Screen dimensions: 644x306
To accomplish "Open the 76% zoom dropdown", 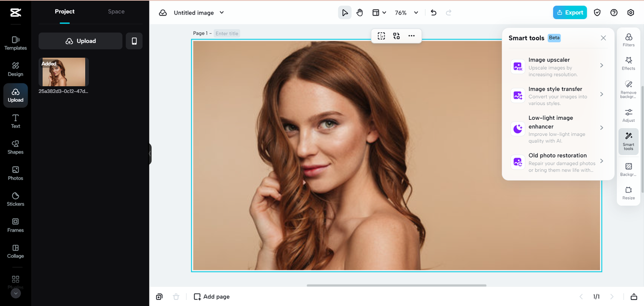I will [x=407, y=13].
